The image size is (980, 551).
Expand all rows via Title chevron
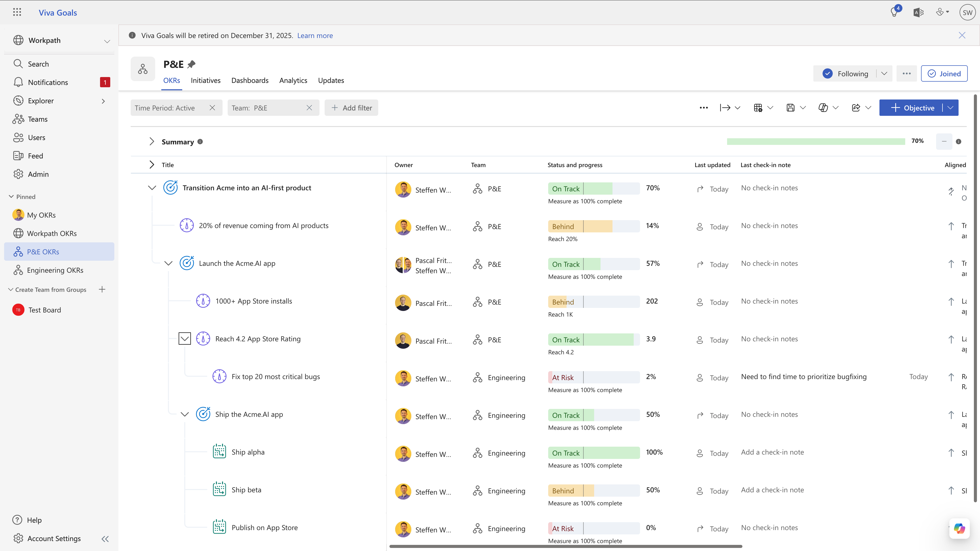click(152, 164)
